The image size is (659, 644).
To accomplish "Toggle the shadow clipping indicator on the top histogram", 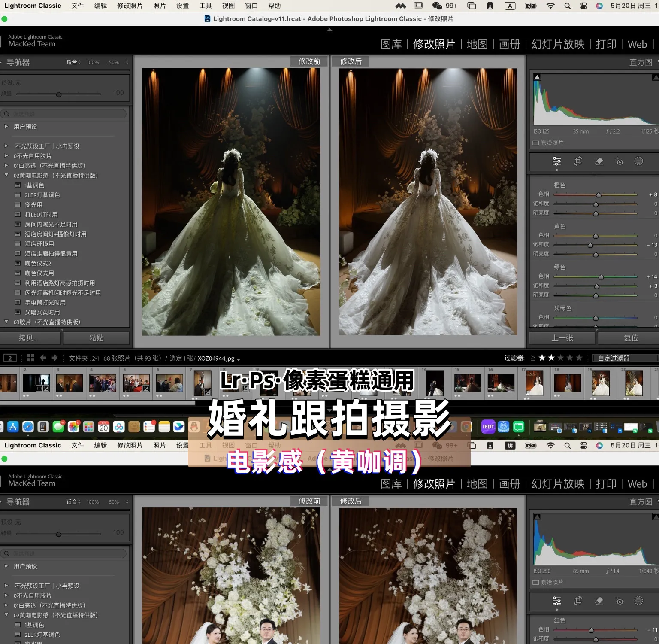I will [x=537, y=77].
